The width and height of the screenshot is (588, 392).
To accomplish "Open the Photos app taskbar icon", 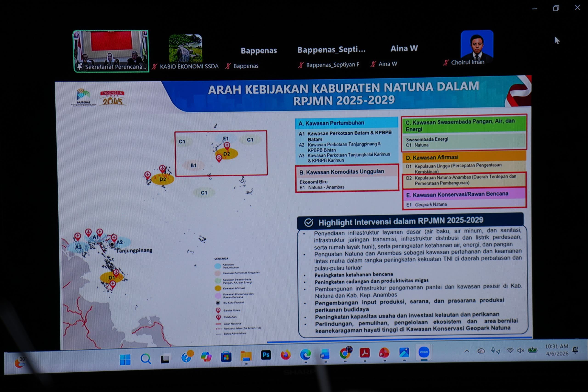I will [404, 352].
